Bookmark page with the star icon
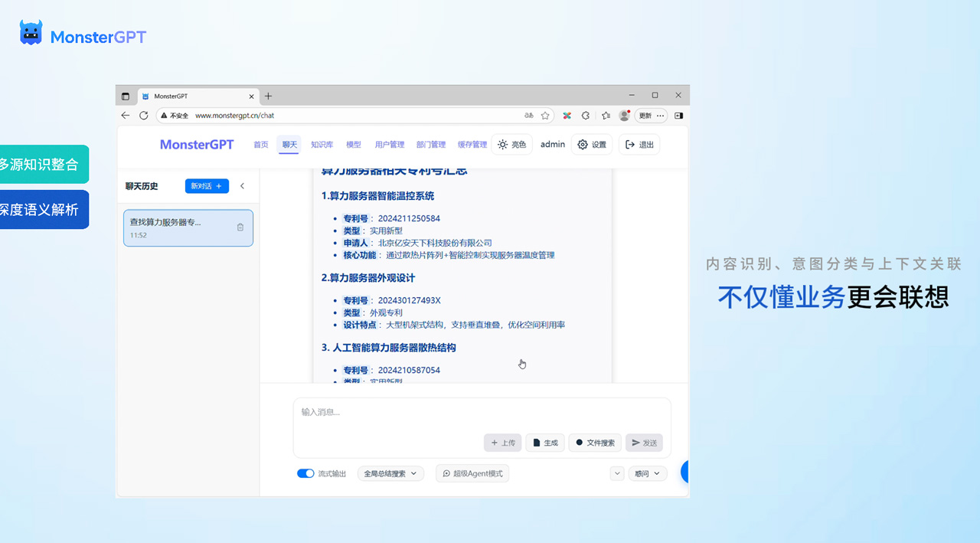Screen dimensions: 980x543 [545, 116]
